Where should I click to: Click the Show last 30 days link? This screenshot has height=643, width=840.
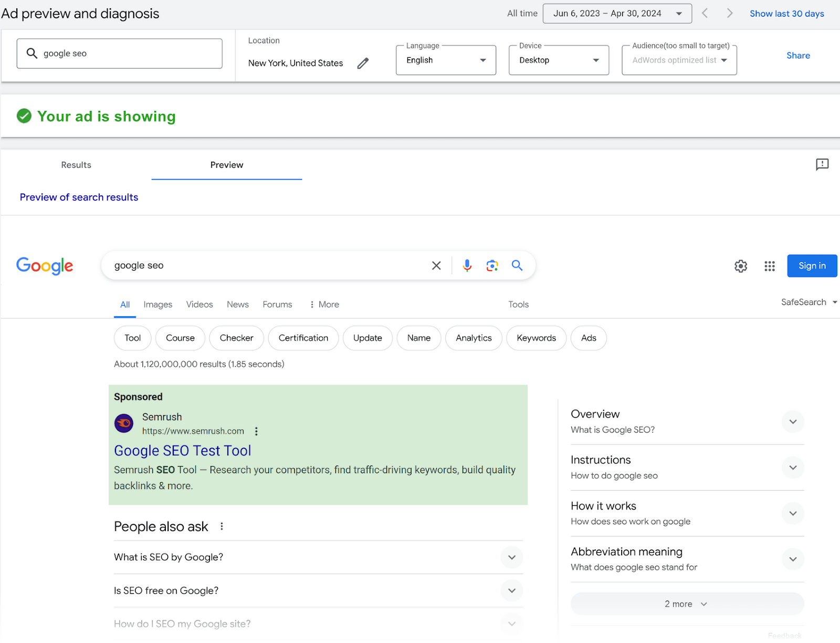click(x=786, y=13)
